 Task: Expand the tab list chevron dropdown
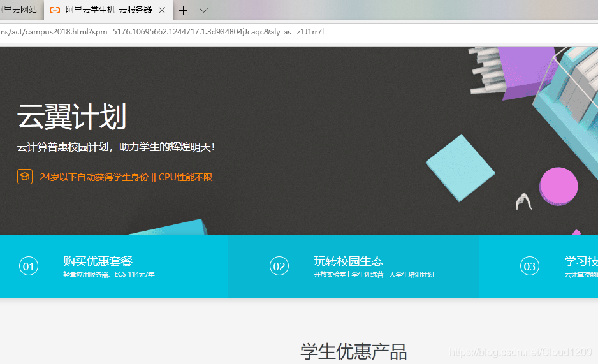click(x=204, y=11)
